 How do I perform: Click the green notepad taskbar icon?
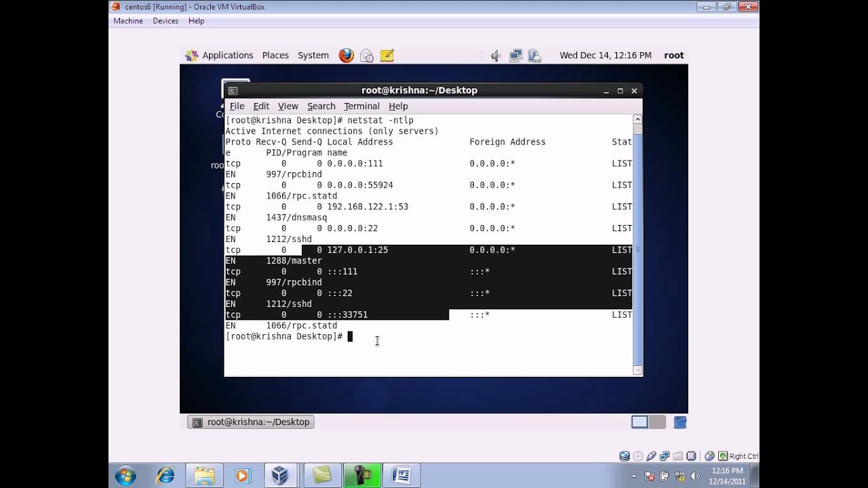coord(322,476)
